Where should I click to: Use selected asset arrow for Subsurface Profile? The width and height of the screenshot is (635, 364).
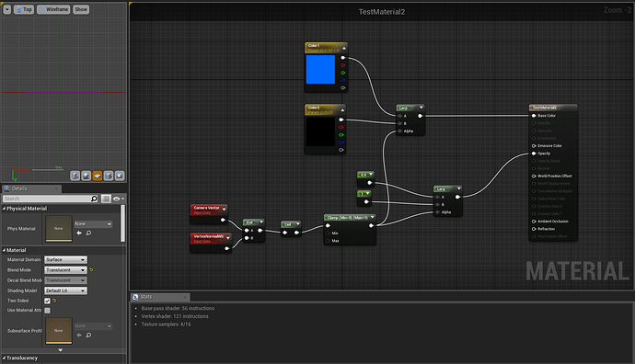[79, 335]
